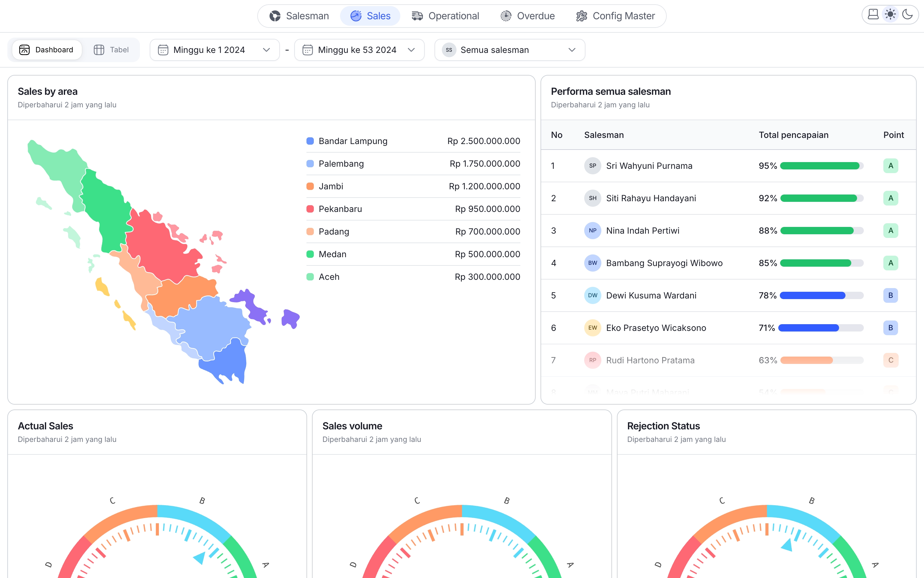Click the NP avatar of Nina Indah
This screenshot has width=924, height=578.
coord(592,231)
